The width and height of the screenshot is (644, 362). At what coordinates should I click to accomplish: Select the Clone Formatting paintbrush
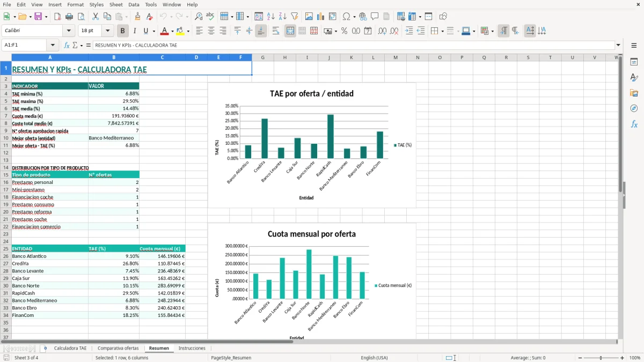137,17
